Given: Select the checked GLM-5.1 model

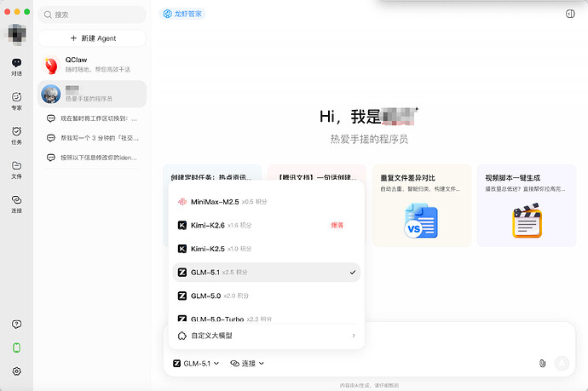Looking at the screenshot, I should coord(266,272).
